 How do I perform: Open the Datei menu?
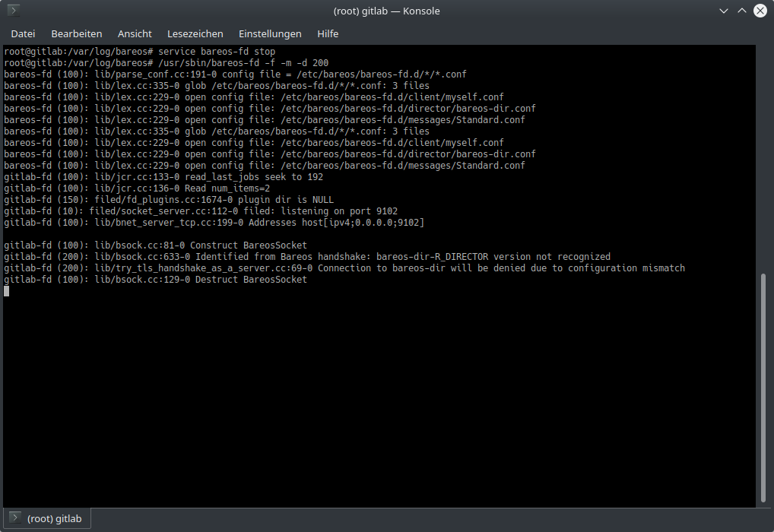[x=23, y=33]
